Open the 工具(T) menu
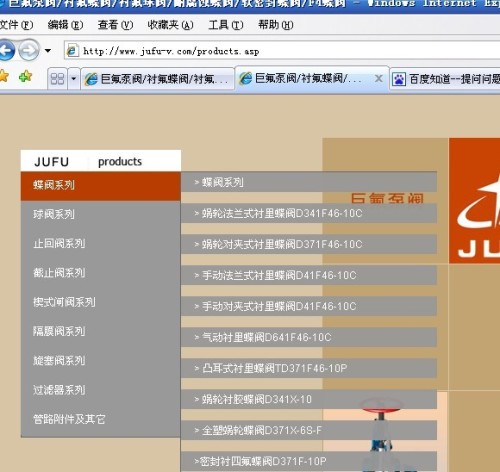Viewport: 500px width, 472px height. (x=226, y=25)
